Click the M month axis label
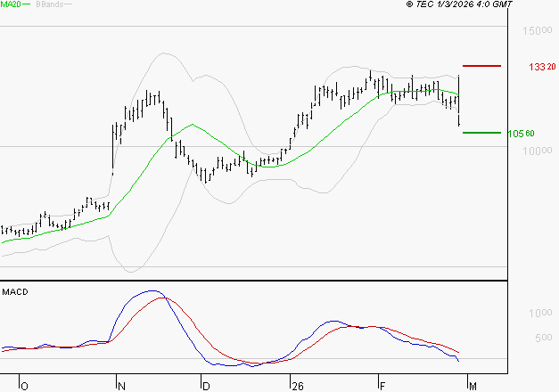The width and height of the screenshot is (559, 392). click(473, 387)
